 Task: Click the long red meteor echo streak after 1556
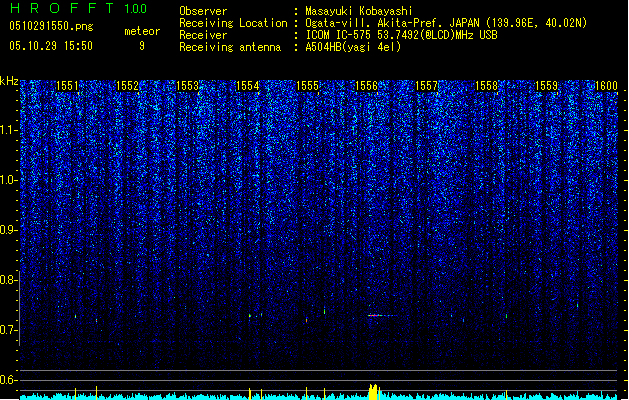point(382,315)
